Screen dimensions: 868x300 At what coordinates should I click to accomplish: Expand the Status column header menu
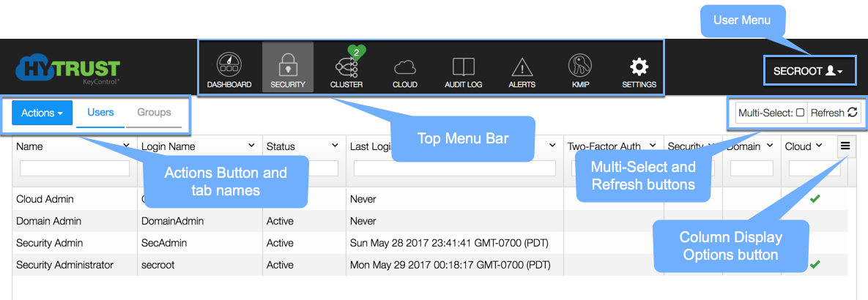[x=335, y=146]
